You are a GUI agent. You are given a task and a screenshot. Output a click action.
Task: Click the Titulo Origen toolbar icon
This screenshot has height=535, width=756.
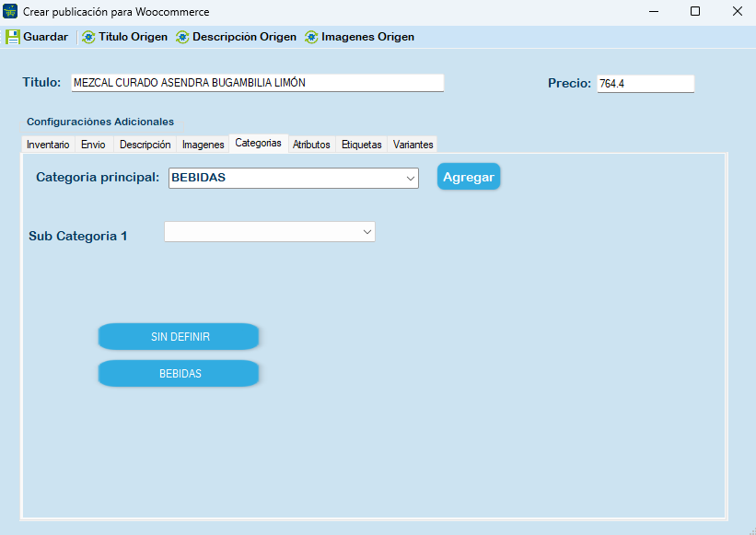(x=88, y=37)
